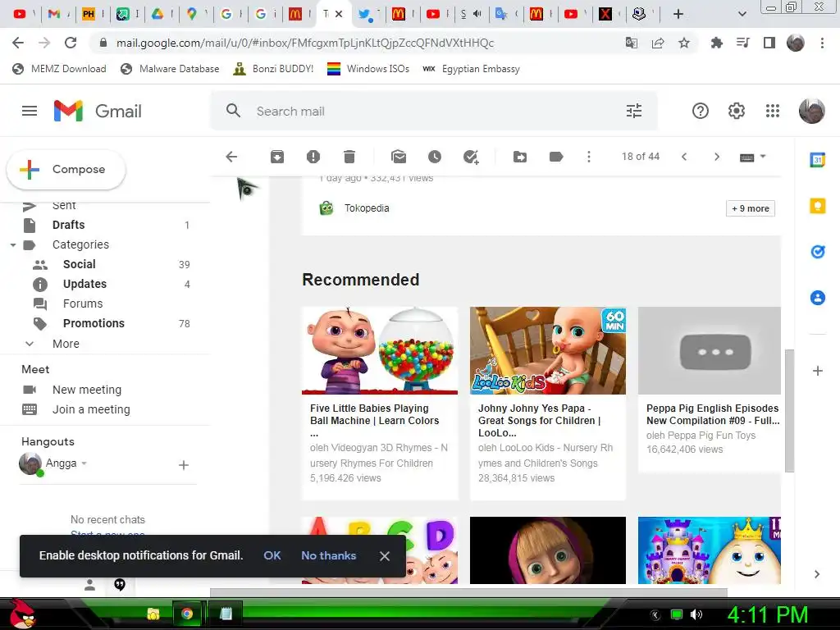Bookmark this page star icon
Screen dimensions: 840x630
click(684, 43)
